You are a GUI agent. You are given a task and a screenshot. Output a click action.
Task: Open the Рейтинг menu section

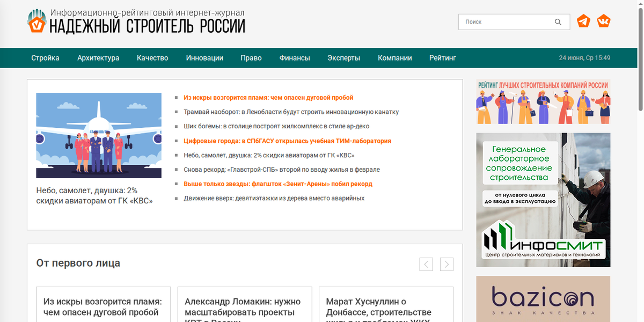pos(443,58)
